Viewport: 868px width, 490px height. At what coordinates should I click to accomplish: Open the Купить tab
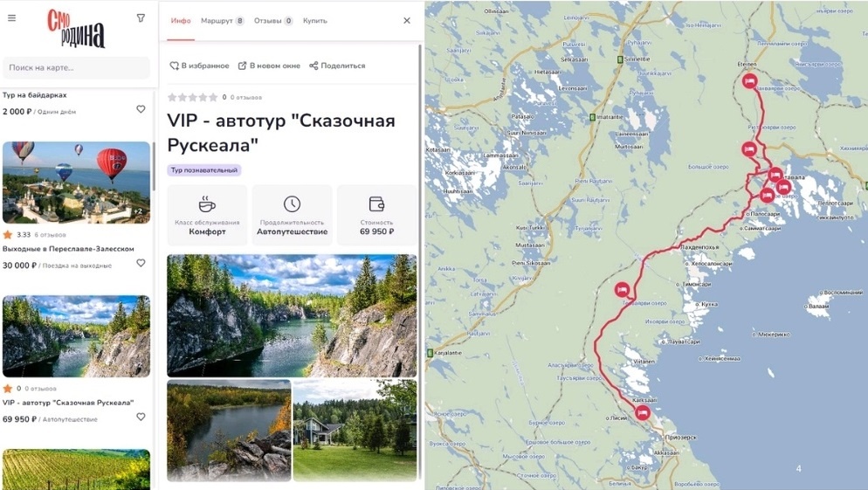click(x=315, y=20)
